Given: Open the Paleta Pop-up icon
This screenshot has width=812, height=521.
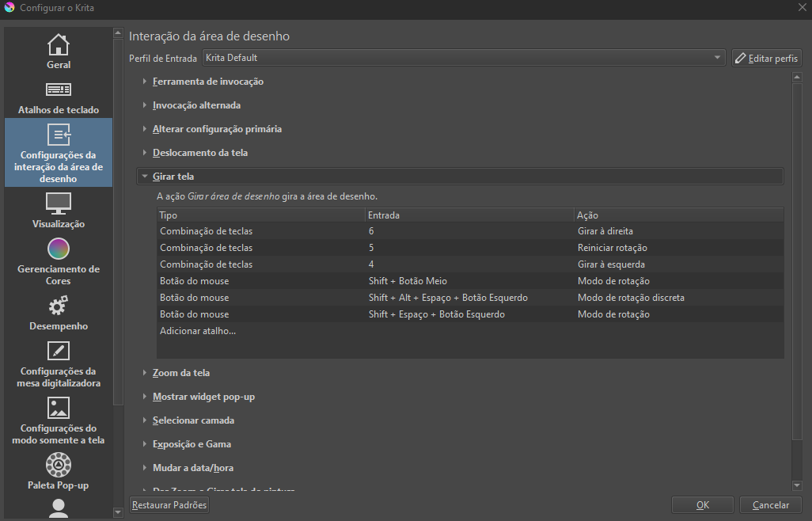Looking at the screenshot, I should point(59,465).
